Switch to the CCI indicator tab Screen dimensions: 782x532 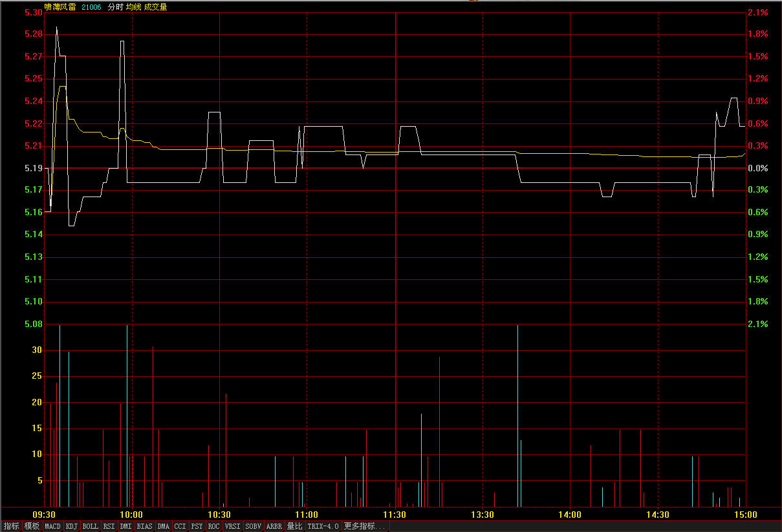180,526
